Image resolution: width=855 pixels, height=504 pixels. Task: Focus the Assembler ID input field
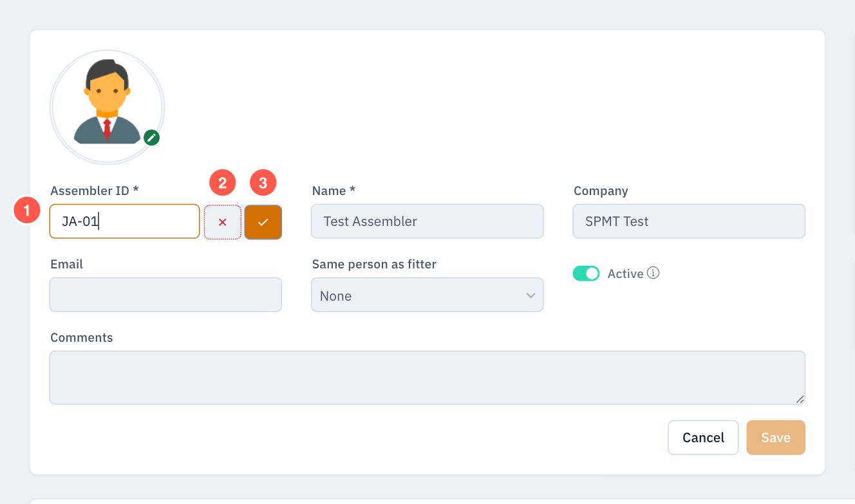[x=125, y=221]
